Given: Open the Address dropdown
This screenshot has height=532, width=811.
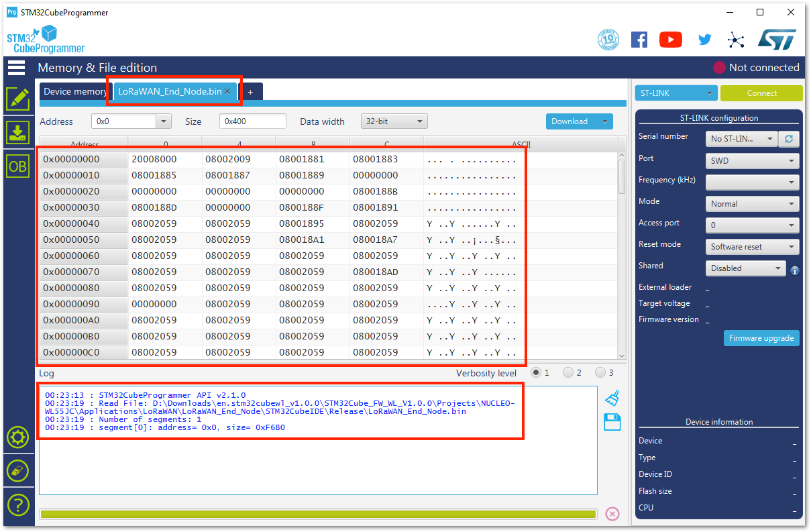Looking at the screenshot, I should [163, 121].
